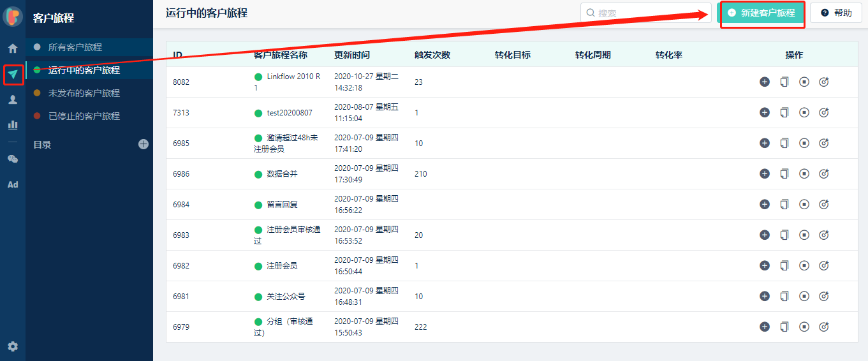Viewport: 868px width, 361px height.
Task: Click target goal icon for row ID 6982
Action: coord(823,265)
